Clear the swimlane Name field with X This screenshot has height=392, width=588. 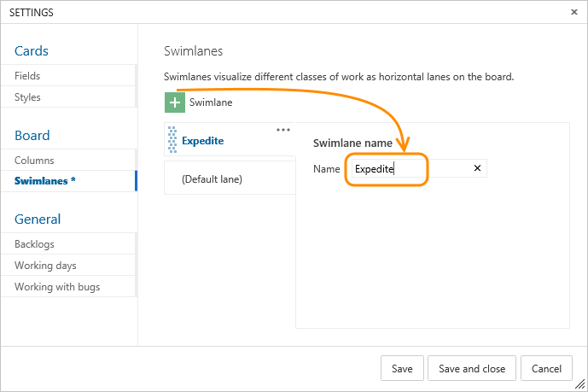[x=477, y=168]
